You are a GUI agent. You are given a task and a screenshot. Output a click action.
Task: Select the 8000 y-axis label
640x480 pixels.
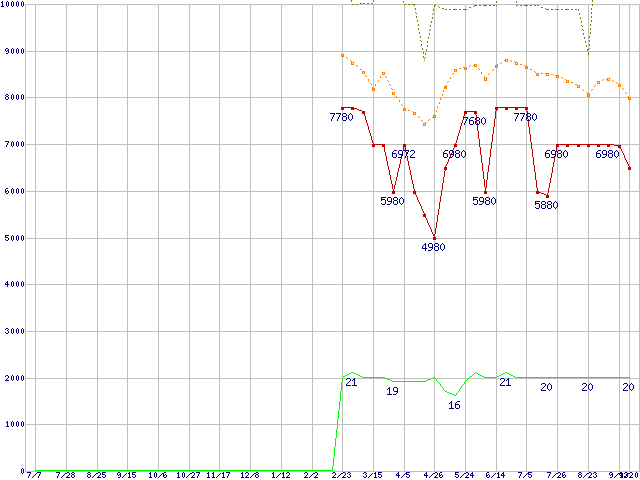12,98
